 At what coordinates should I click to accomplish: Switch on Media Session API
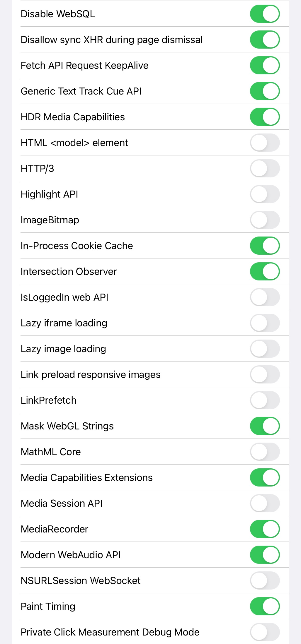tap(265, 503)
